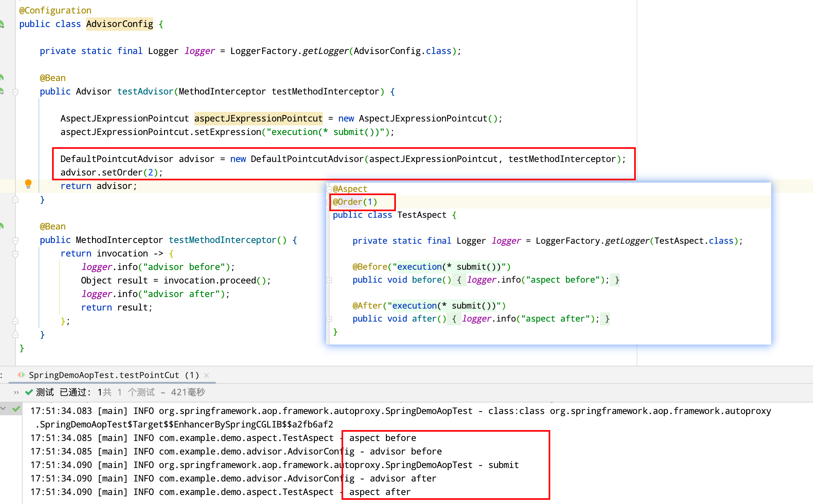Collapse the fold marker beside @Aspect annotation
This screenshot has width=813, height=504.
329,189
